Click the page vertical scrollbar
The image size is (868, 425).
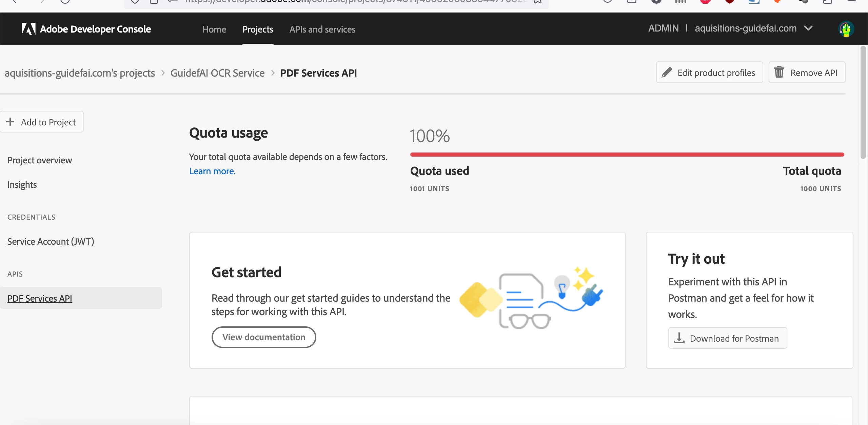point(863,102)
